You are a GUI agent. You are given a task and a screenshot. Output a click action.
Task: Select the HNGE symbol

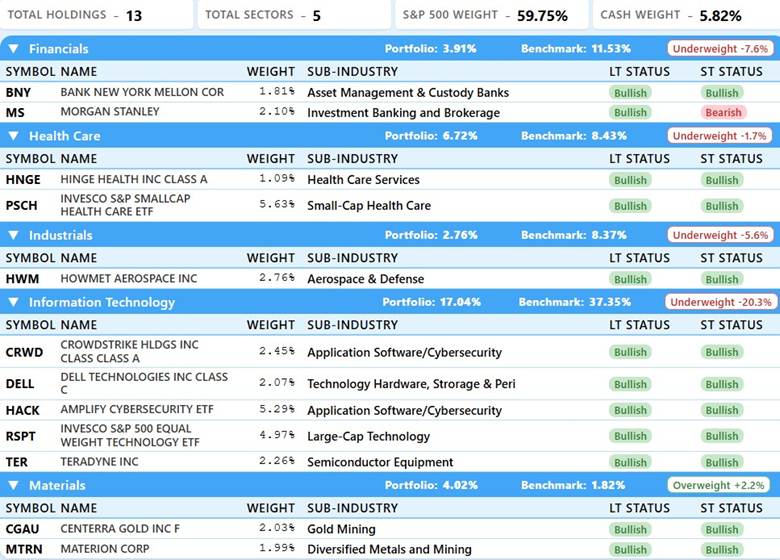tap(23, 180)
